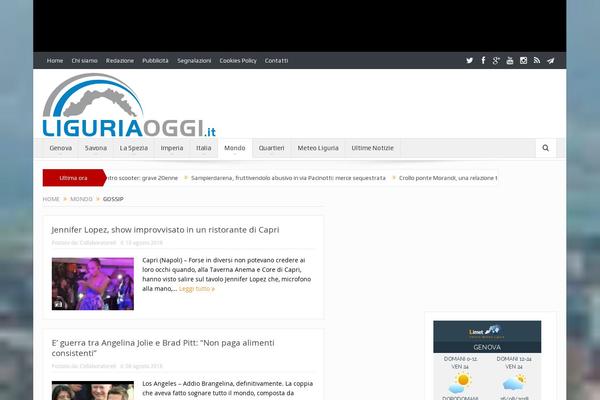Open Cookies Policy page

coord(238,60)
